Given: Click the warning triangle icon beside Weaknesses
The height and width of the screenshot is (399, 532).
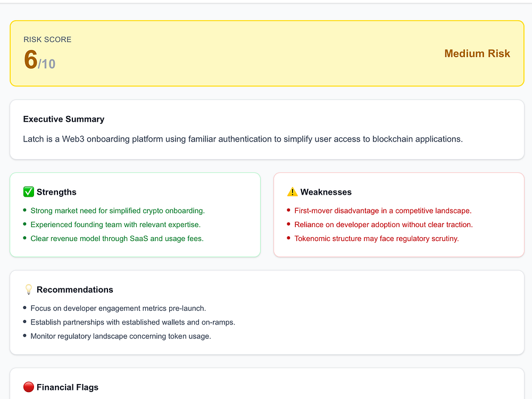Looking at the screenshot, I should coord(292,192).
